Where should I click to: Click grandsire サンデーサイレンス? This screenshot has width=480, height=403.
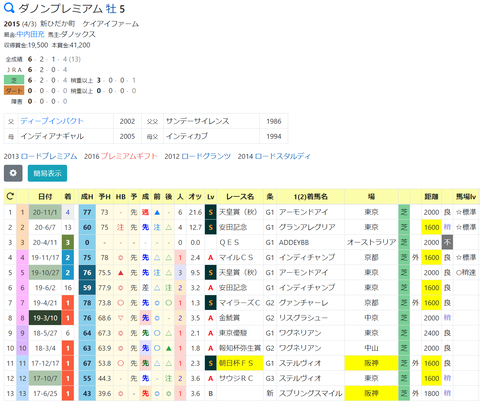pos(198,121)
